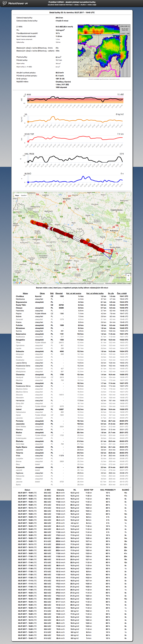Select the 05.07.2017 - 19:40 UTC history row

(72, 493)
